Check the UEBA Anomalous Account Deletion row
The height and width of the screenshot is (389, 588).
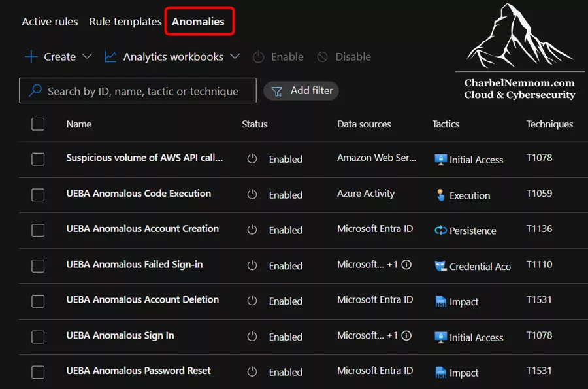pyautogui.click(x=38, y=301)
